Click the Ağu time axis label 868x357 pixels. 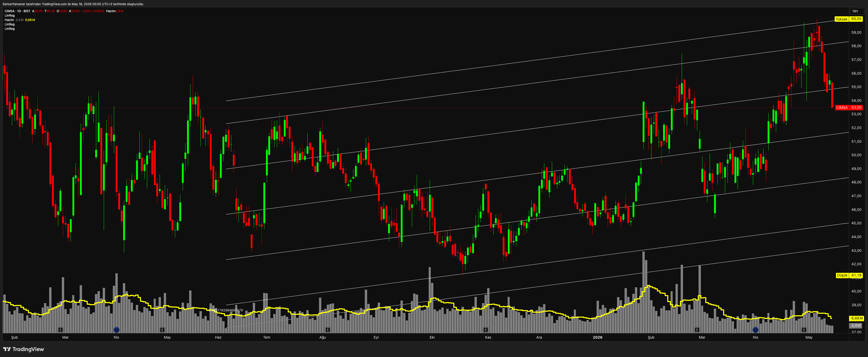(322, 337)
